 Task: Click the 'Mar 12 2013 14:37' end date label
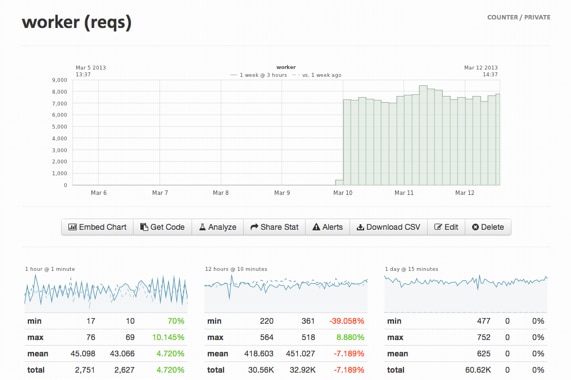481,71
